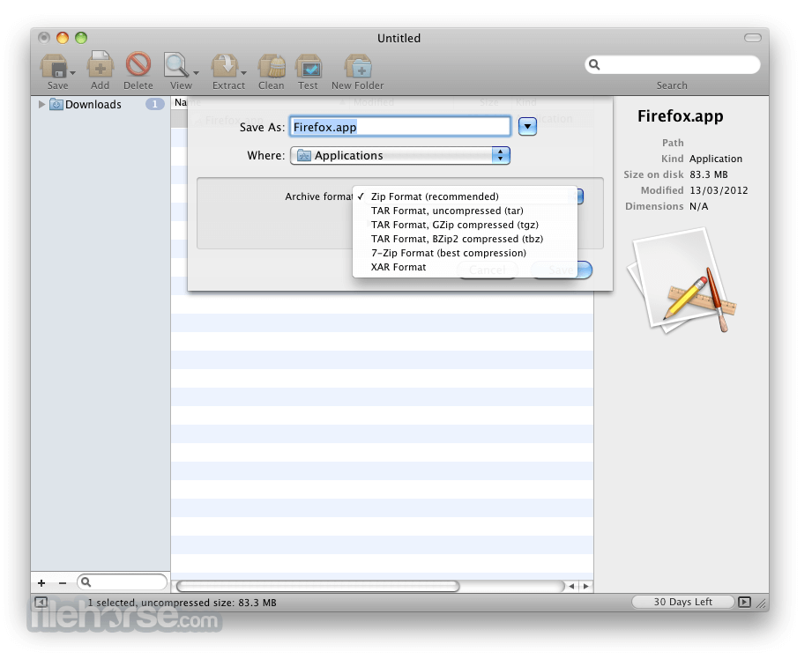
Task: Click the Save toolbar icon
Action: [x=55, y=67]
